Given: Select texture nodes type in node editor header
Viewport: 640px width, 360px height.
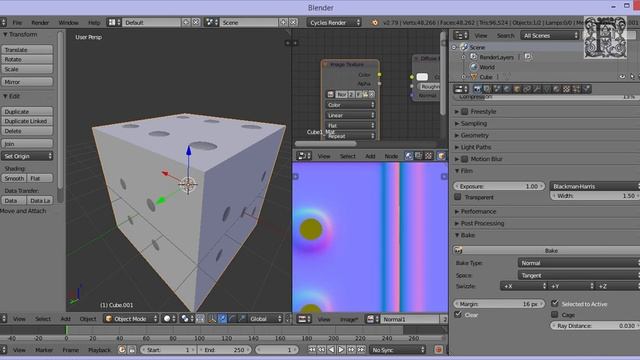Looking at the screenshot, I should click(x=429, y=156).
